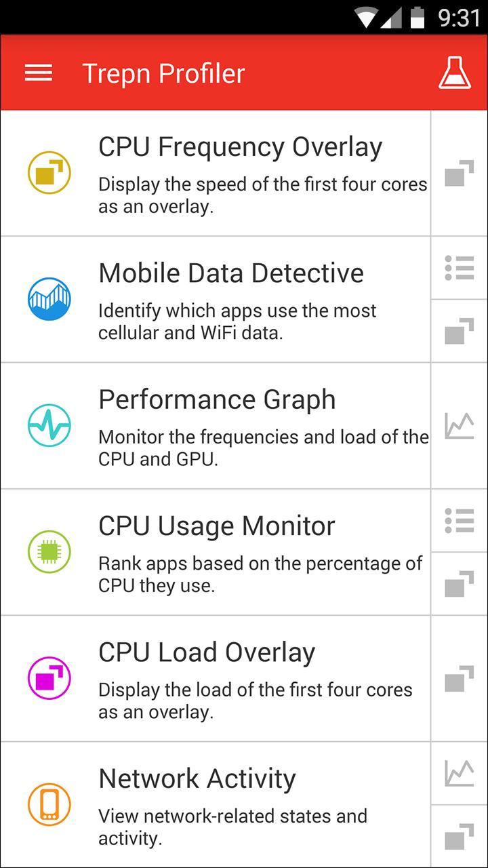Tap the blue Mobile Data Detective icon
The height and width of the screenshot is (868, 488).
coord(49,299)
